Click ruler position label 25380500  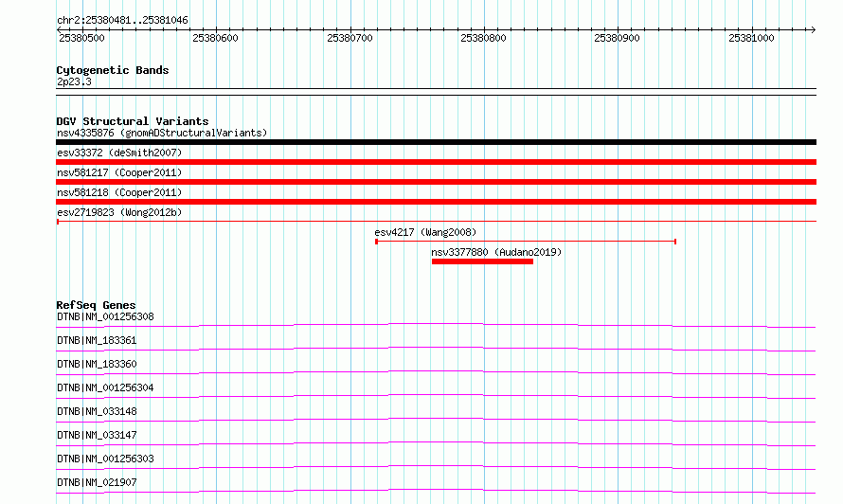click(81, 38)
